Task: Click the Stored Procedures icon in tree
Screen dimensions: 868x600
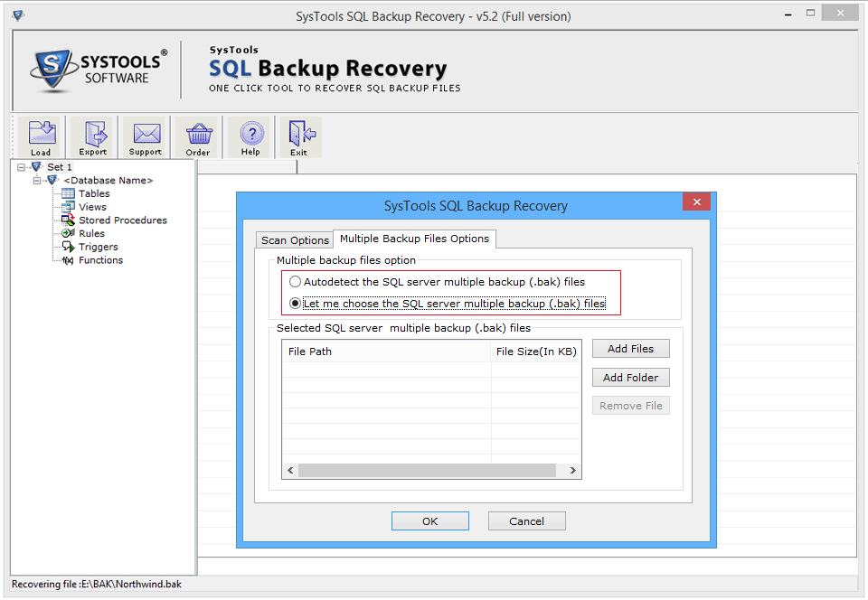Action: point(68,220)
